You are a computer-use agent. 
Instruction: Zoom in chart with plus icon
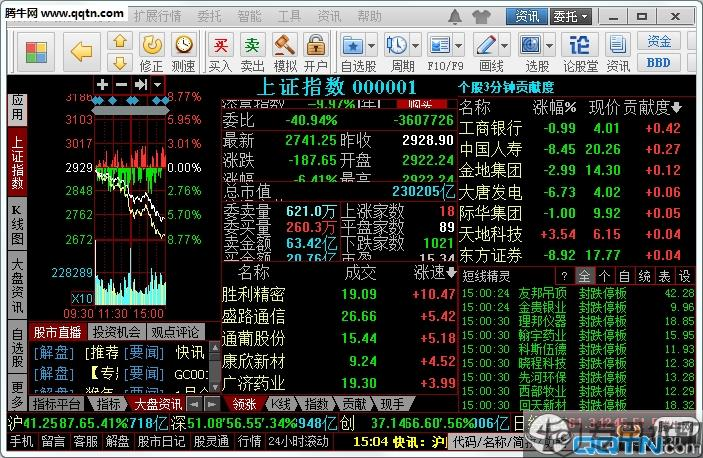102,84
